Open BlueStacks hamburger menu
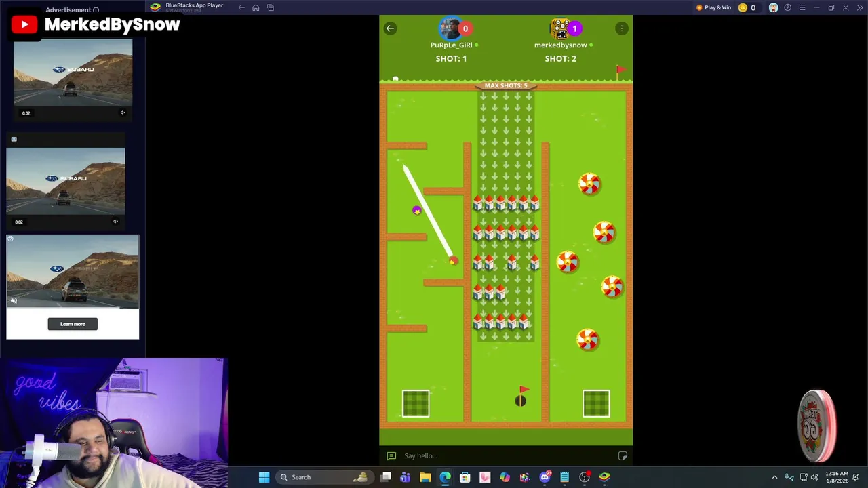 (802, 7)
